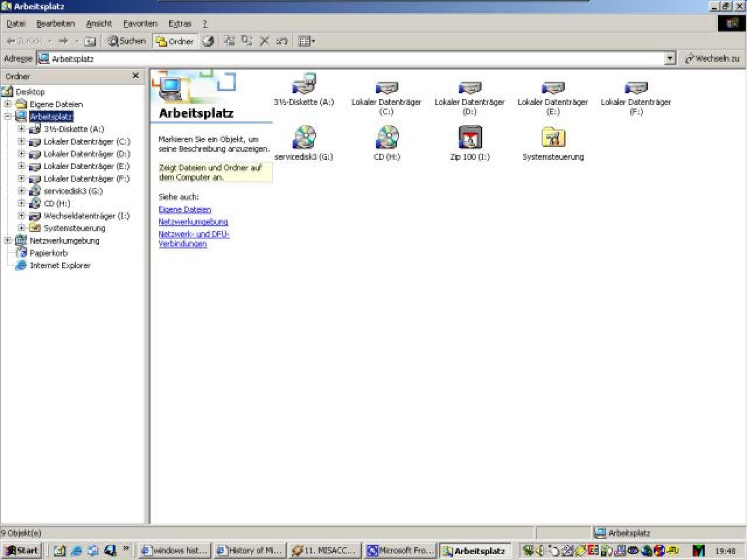
Task: Select Lokaler Datenträger (E:) icon in main pane
Action: tap(553, 87)
